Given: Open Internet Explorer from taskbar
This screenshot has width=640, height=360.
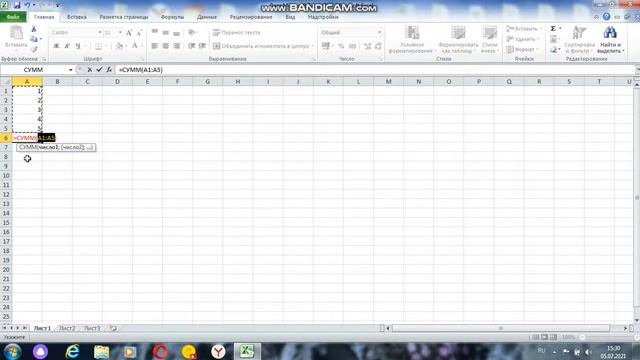Looking at the screenshot, I should 72,351.
